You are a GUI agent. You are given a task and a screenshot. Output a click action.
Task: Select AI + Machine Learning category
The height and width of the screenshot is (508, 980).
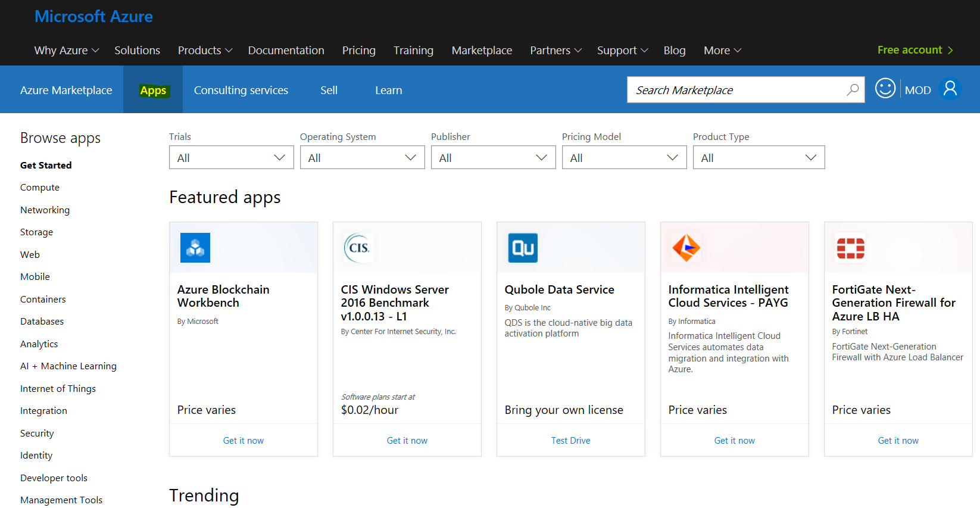pos(68,366)
